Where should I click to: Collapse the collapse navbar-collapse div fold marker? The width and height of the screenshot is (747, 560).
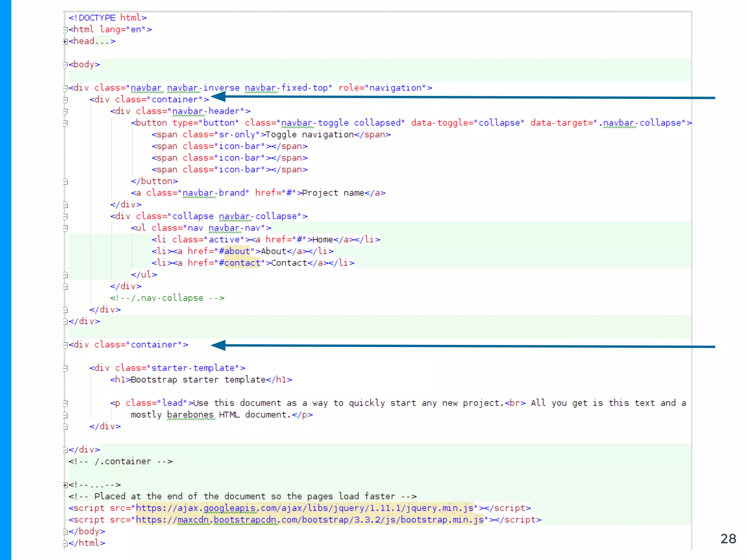(65, 216)
